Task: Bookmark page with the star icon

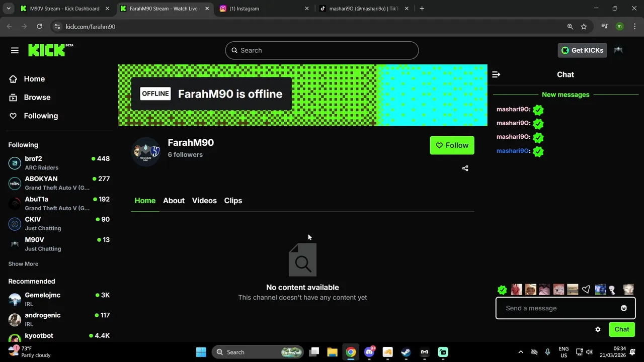Action: tap(584, 27)
